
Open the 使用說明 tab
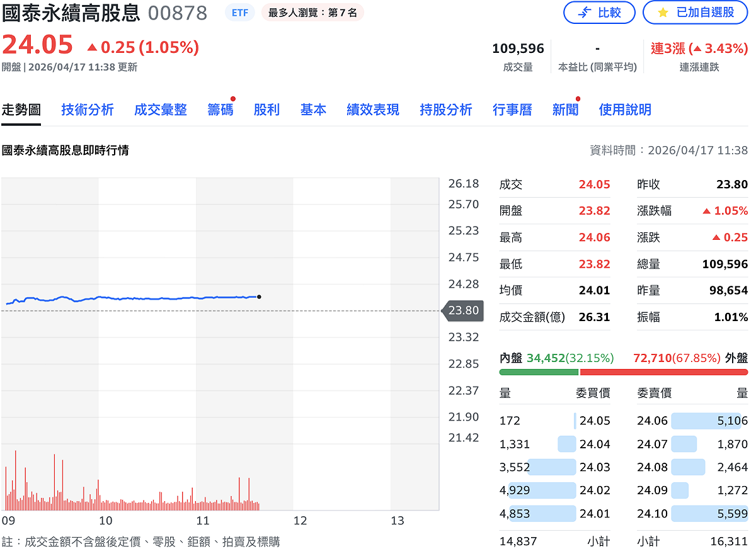click(625, 110)
